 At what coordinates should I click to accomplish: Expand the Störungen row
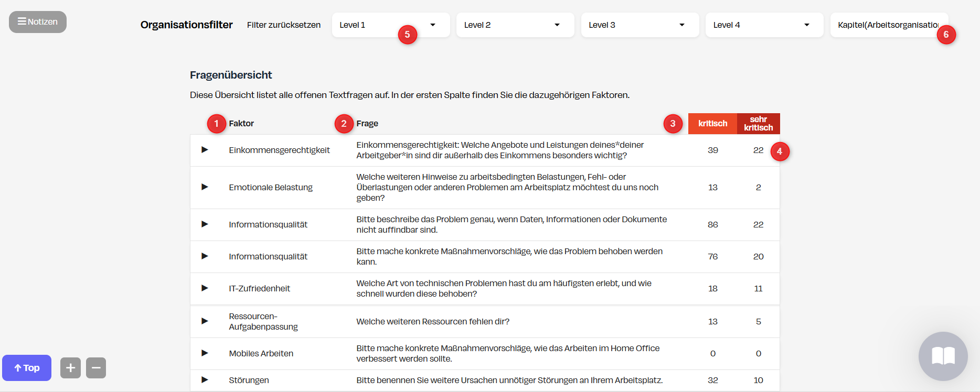click(205, 380)
